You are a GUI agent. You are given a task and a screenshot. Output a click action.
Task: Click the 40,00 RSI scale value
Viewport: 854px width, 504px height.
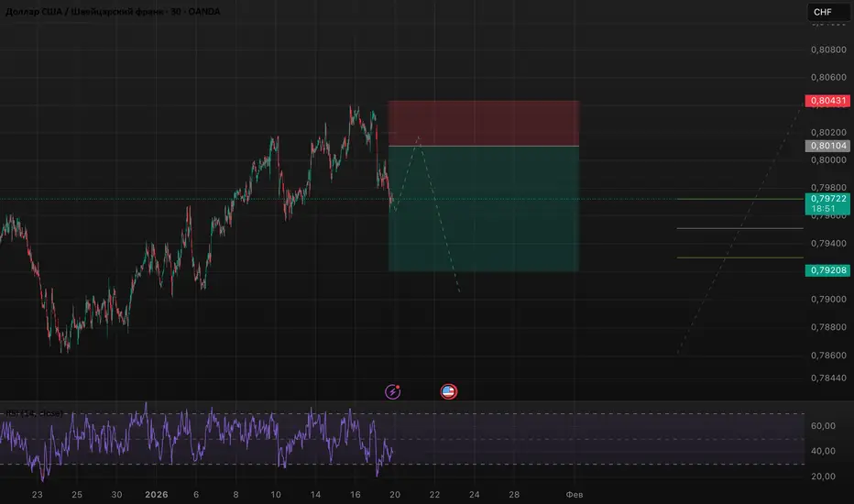[x=823, y=451]
